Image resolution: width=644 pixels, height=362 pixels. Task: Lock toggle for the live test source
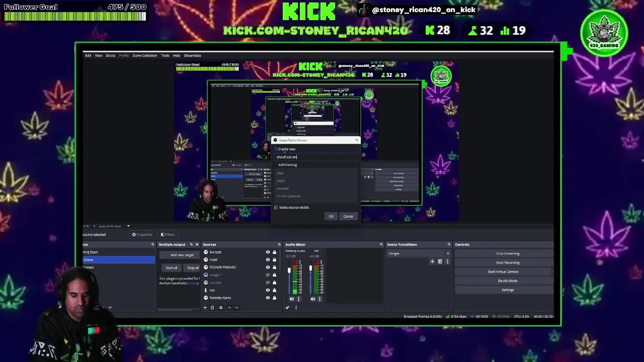click(274, 252)
